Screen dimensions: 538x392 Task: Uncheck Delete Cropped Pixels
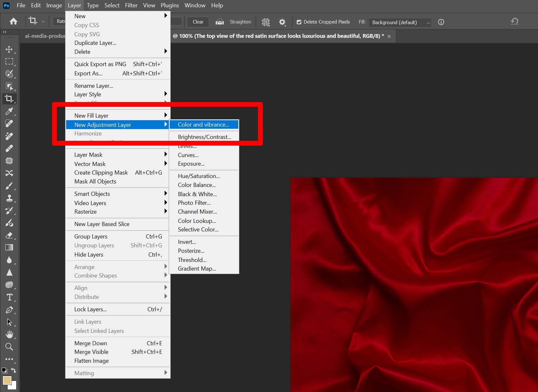[x=299, y=22]
